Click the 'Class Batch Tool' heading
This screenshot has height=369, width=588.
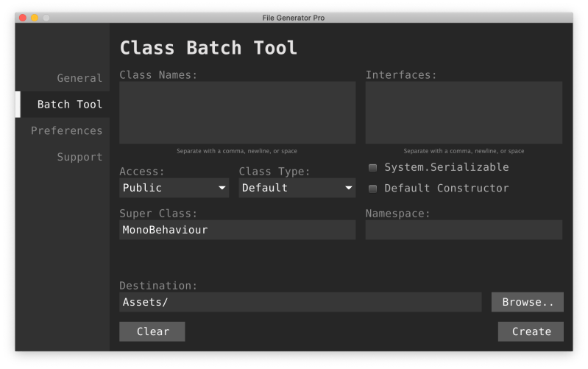pos(208,48)
